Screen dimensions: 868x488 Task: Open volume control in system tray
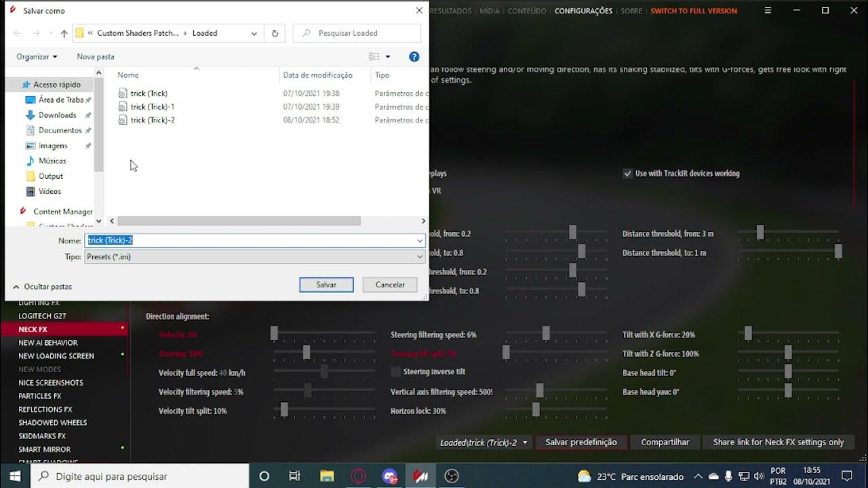click(758, 476)
